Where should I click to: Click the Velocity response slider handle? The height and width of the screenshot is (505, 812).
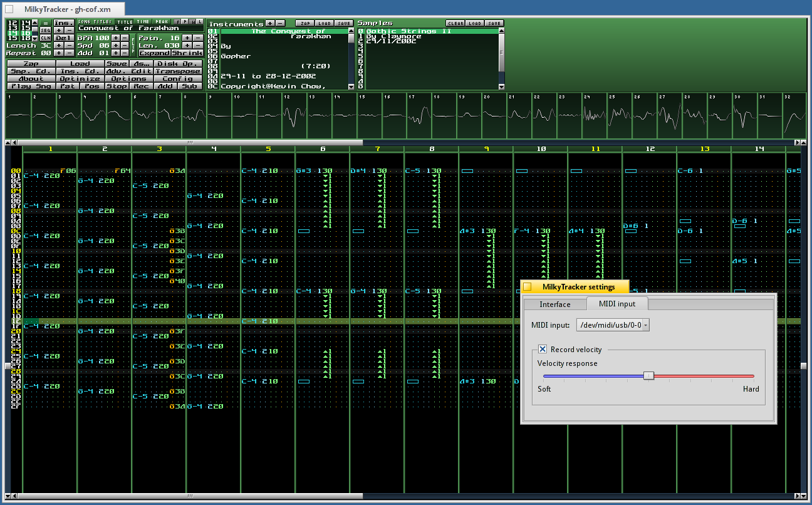(649, 375)
